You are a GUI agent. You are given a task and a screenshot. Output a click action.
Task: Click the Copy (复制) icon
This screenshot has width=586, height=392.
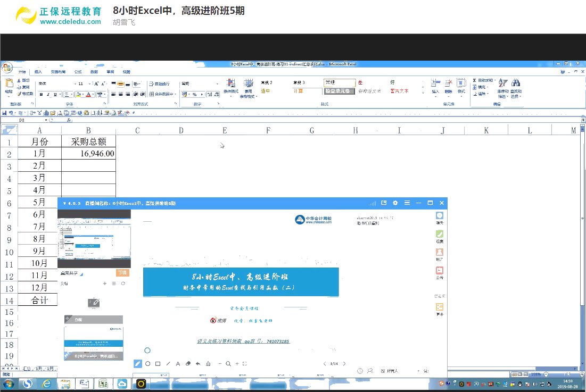click(23, 87)
